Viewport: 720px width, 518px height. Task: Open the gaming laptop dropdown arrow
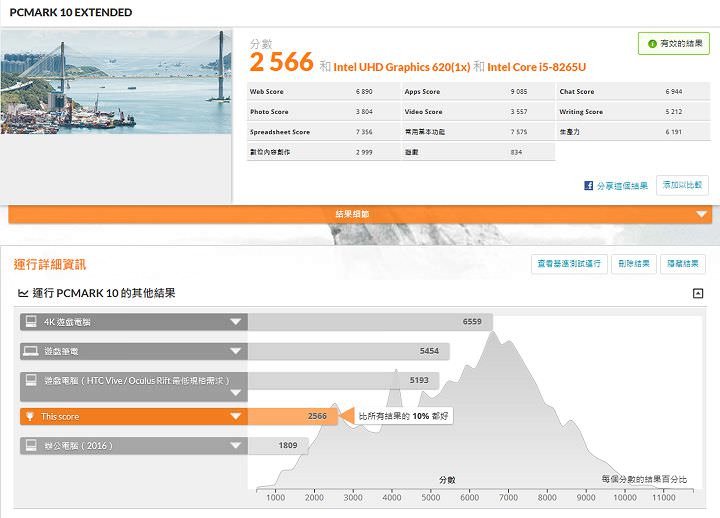tap(236, 352)
